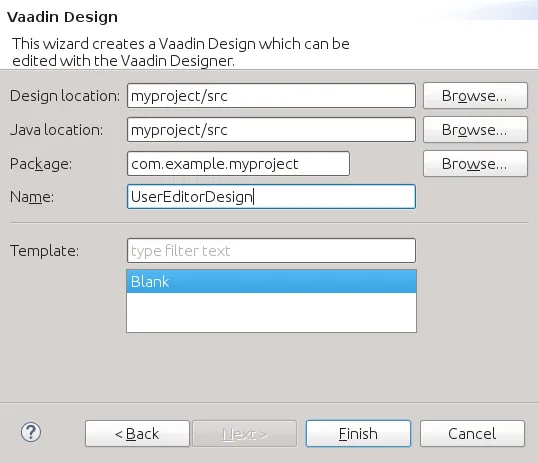Click Browse next to Design location
This screenshot has height=463, width=538.
pyautogui.click(x=475, y=96)
